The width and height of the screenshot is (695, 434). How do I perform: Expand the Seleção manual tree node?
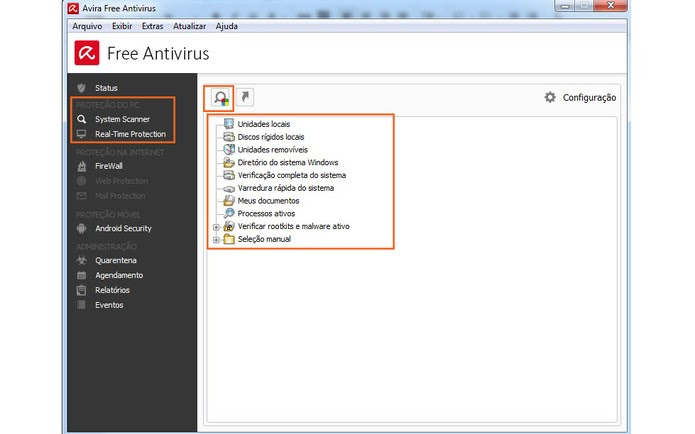[x=216, y=240]
